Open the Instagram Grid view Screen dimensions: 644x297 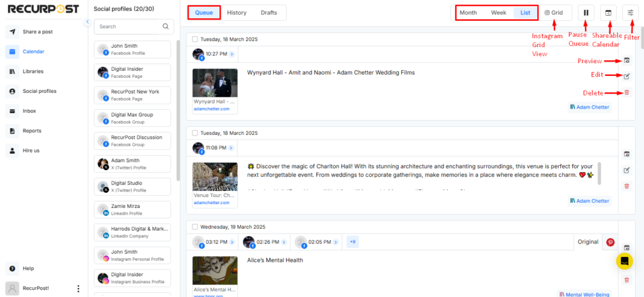[553, 13]
